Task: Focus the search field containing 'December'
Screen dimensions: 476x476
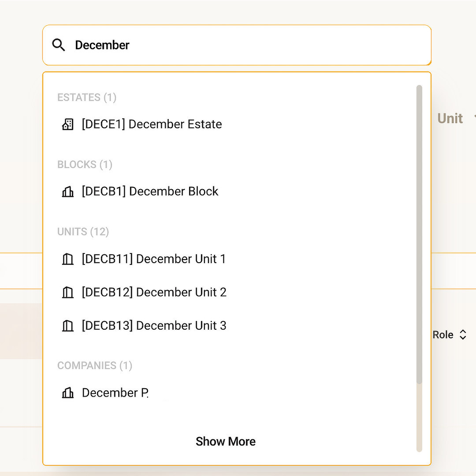Action: click(x=247, y=45)
